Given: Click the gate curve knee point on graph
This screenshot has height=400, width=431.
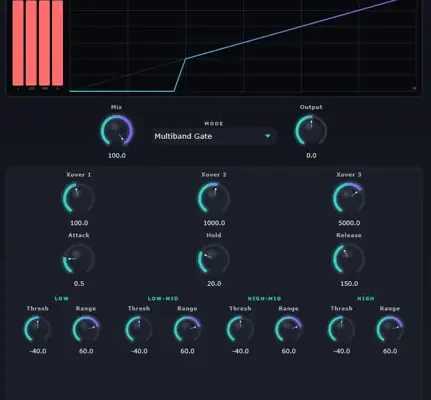Looking at the screenshot, I should point(186,59).
